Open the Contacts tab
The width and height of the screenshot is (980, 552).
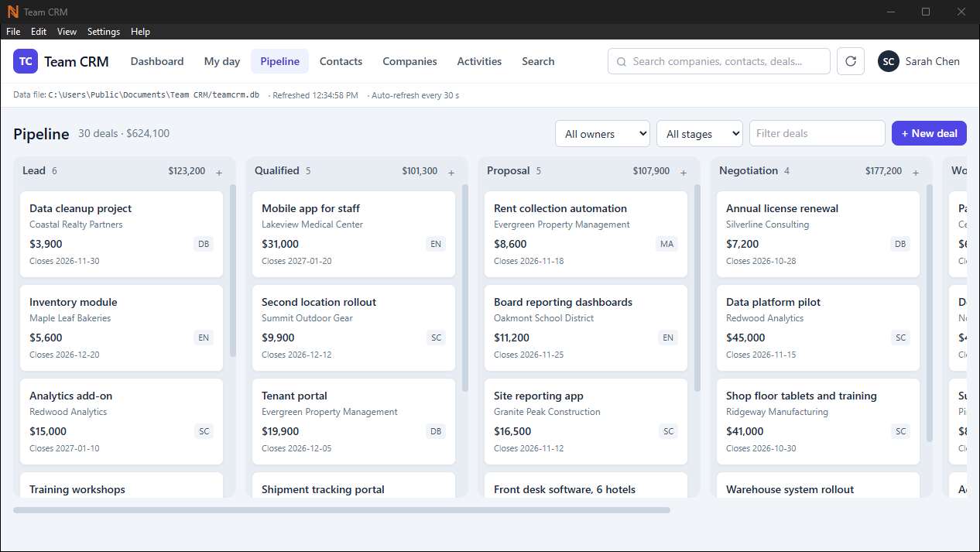(x=341, y=61)
